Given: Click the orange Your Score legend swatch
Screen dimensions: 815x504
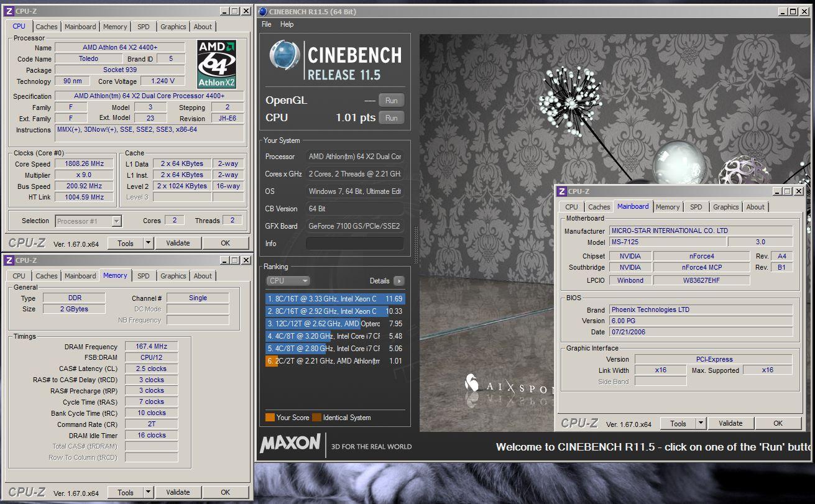Looking at the screenshot, I should (x=270, y=418).
